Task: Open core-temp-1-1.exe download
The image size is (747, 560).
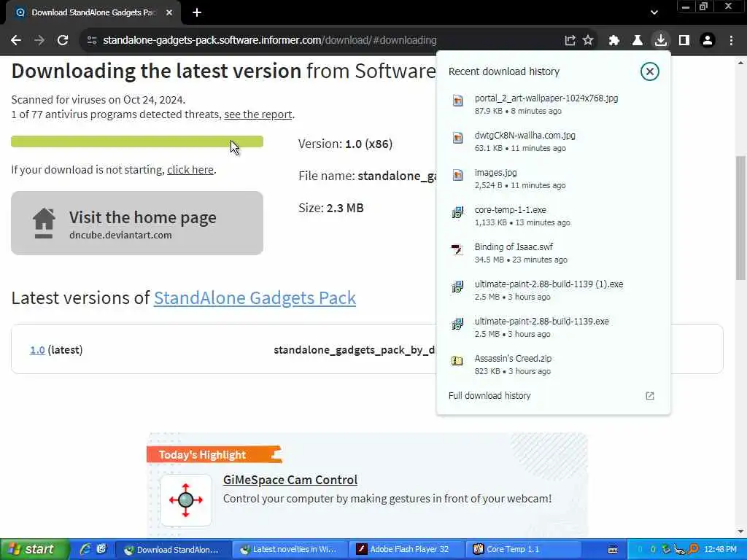Action: pos(553,216)
